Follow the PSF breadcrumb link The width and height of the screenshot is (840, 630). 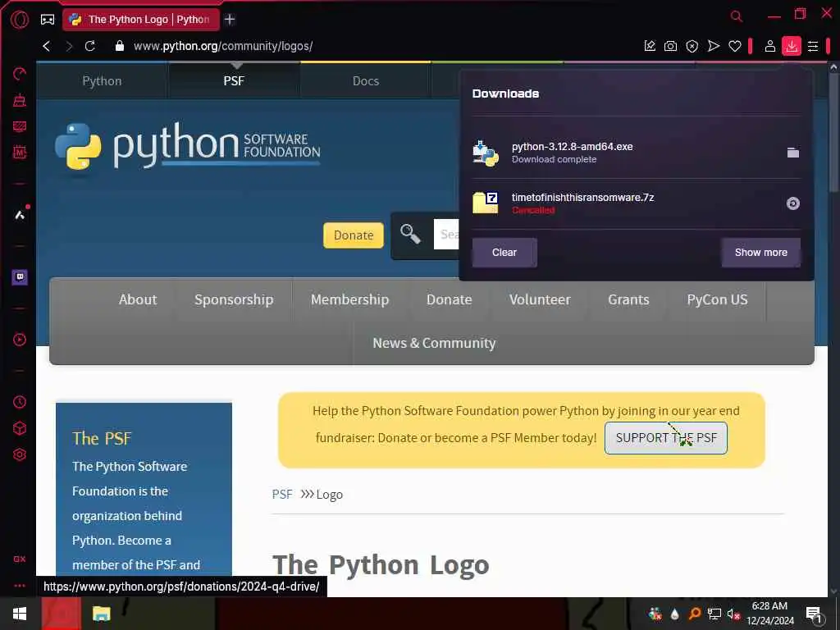pos(282,494)
